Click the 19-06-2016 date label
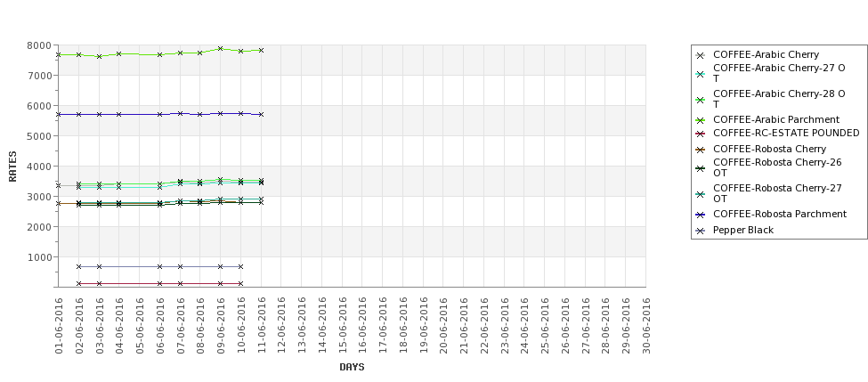The height and width of the screenshot is (382, 868). click(x=424, y=326)
